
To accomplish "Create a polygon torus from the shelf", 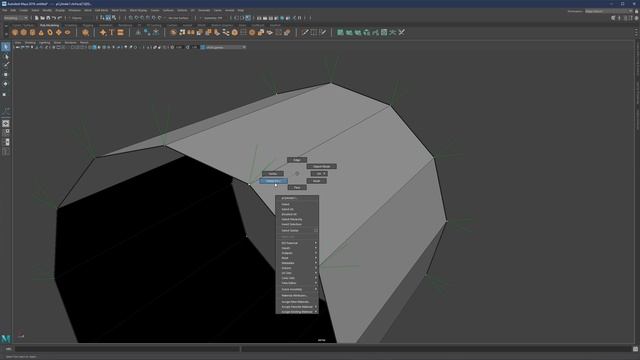I will pyautogui.click(x=50, y=33).
